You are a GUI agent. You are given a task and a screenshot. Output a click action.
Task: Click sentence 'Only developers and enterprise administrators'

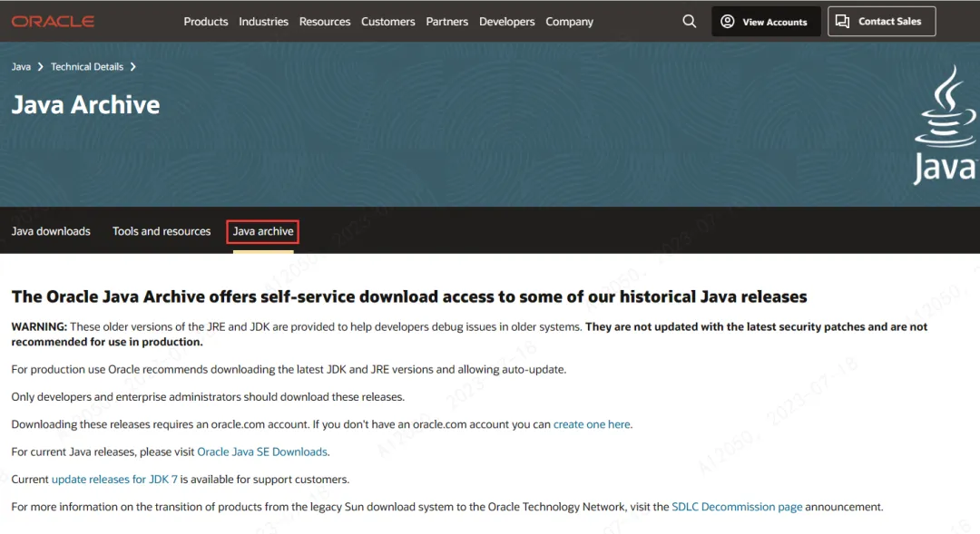point(208,396)
